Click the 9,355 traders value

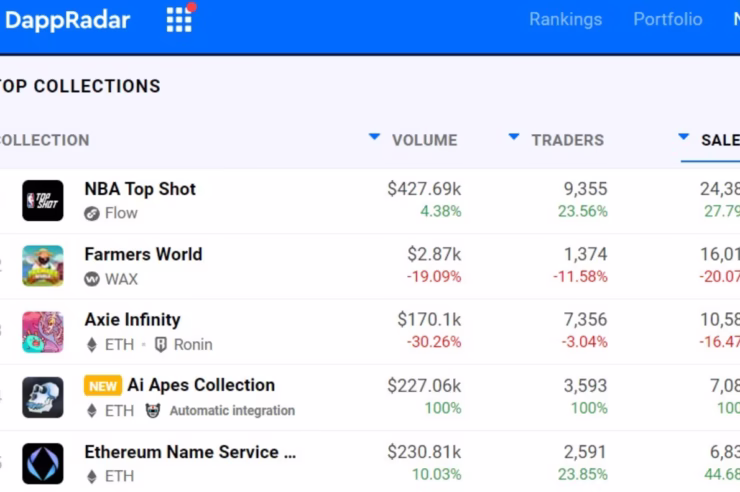[585, 189]
